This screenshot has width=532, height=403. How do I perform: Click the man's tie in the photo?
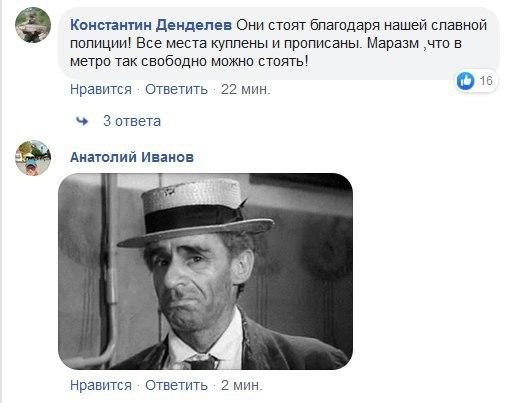tap(200, 361)
